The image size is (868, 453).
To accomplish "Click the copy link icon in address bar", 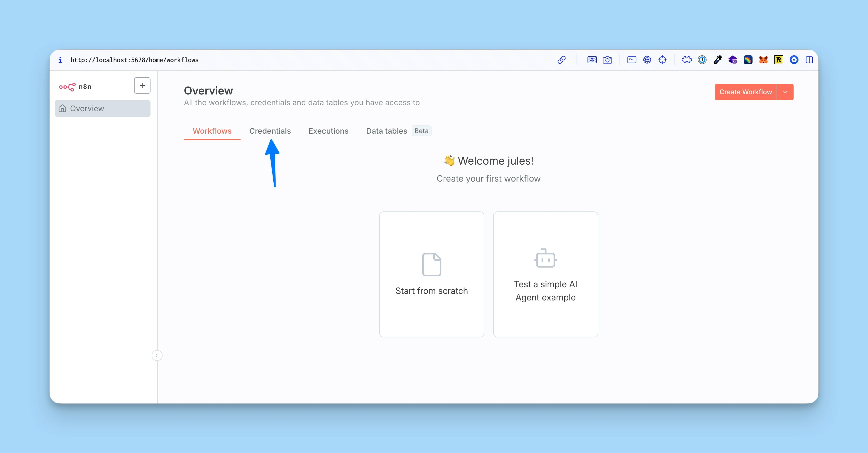I will (x=561, y=60).
